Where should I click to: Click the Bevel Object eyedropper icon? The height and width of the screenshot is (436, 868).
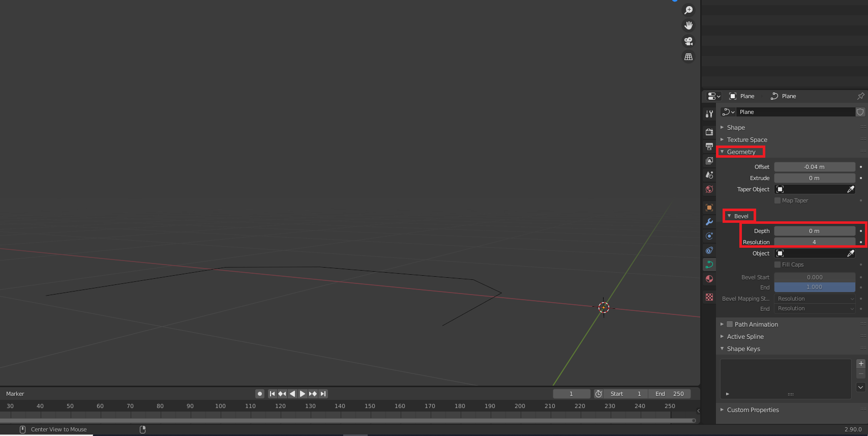point(851,253)
